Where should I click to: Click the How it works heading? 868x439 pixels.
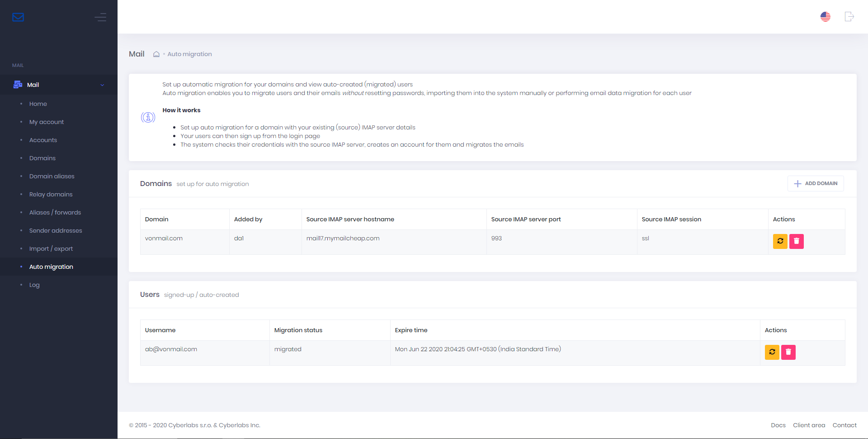(x=181, y=110)
